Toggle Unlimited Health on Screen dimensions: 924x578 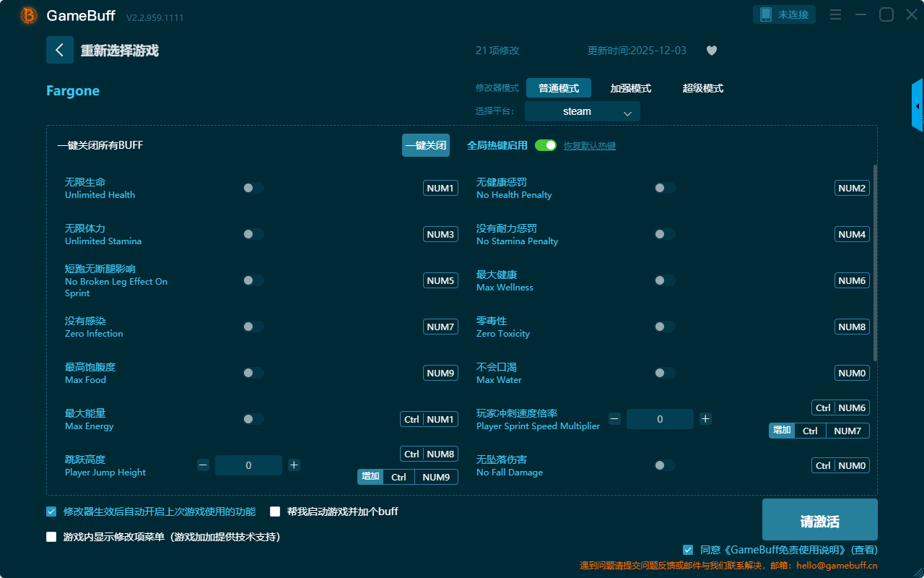[x=253, y=188]
